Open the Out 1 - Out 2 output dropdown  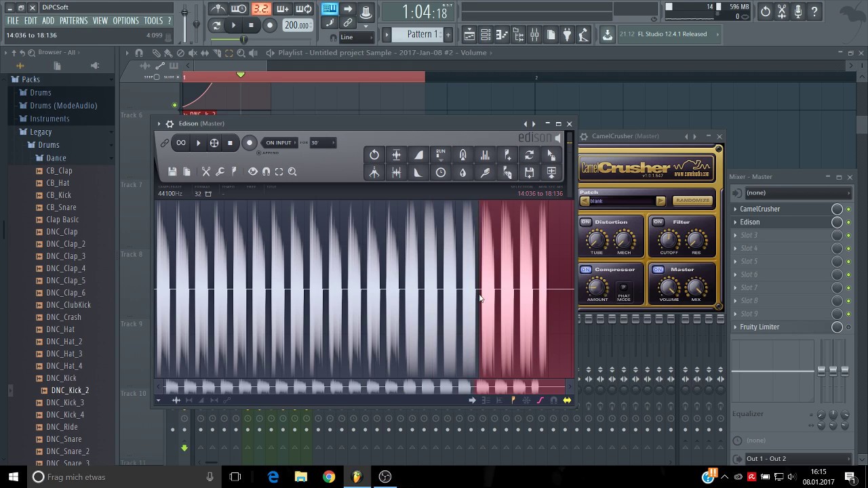797,459
